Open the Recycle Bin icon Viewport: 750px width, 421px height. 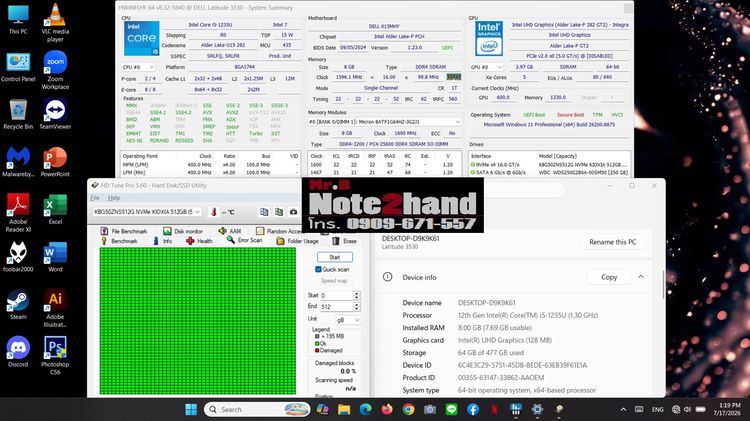point(18,115)
